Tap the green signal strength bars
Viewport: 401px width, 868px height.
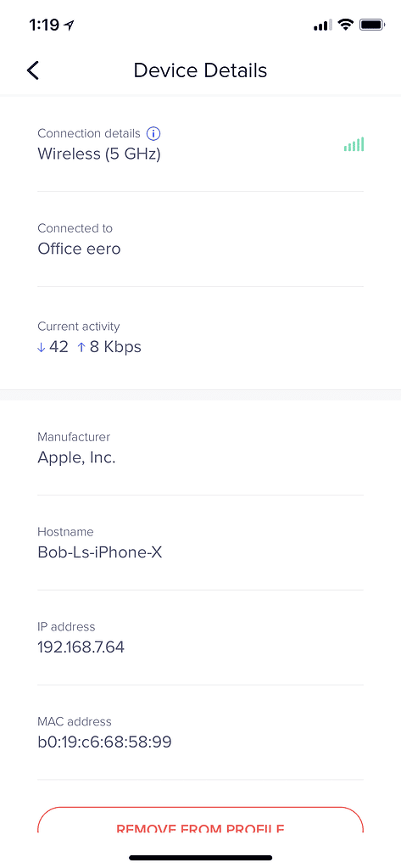pyautogui.click(x=354, y=144)
